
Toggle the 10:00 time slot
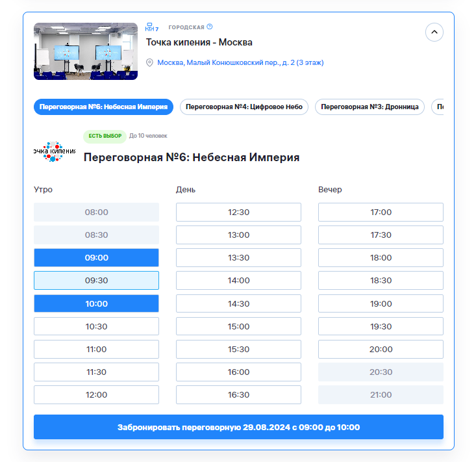pyautogui.click(x=96, y=303)
